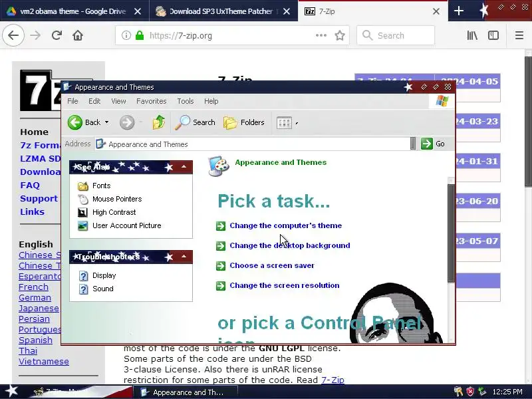Click the arrow icon beside Choose a screen saver
This screenshot has width=532, height=399.
tap(221, 265)
